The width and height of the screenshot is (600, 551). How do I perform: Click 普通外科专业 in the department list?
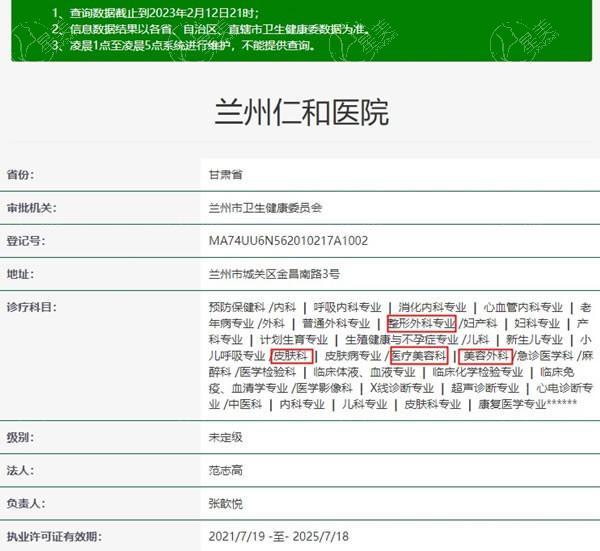(x=336, y=323)
